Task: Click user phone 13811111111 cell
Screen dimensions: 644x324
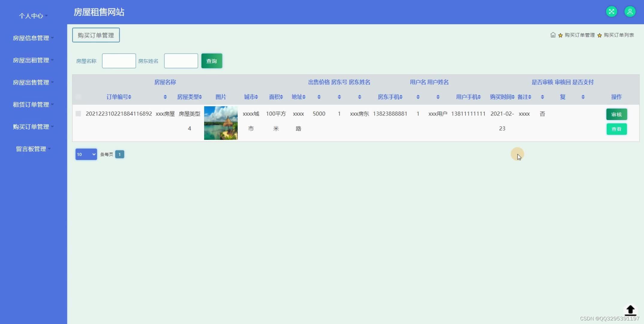Action: pyautogui.click(x=468, y=114)
